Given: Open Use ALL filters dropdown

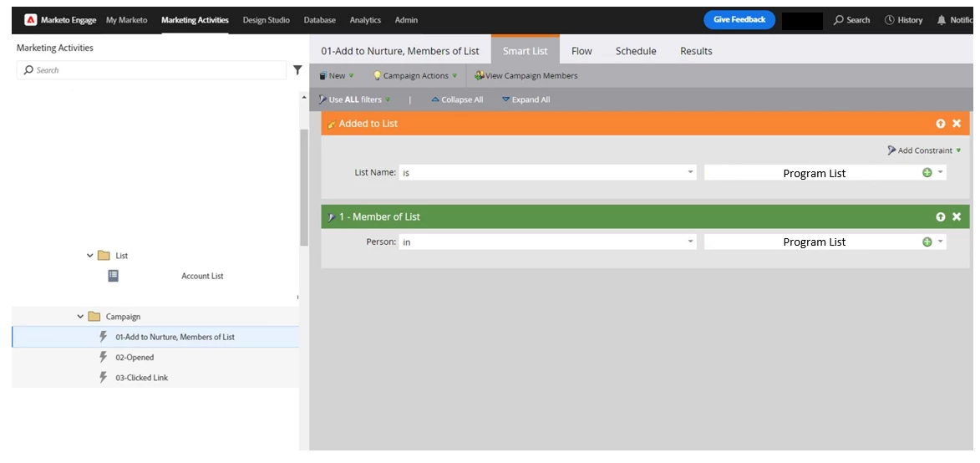Looking at the screenshot, I should pyautogui.click(x=354, y=99).
